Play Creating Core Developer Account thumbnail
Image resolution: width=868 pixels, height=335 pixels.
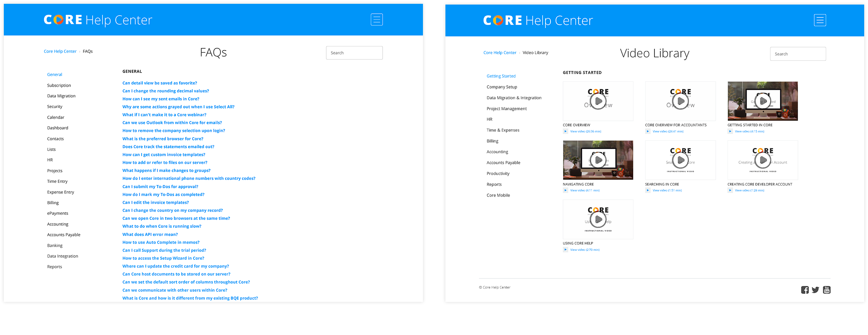[x=763, y=160]
